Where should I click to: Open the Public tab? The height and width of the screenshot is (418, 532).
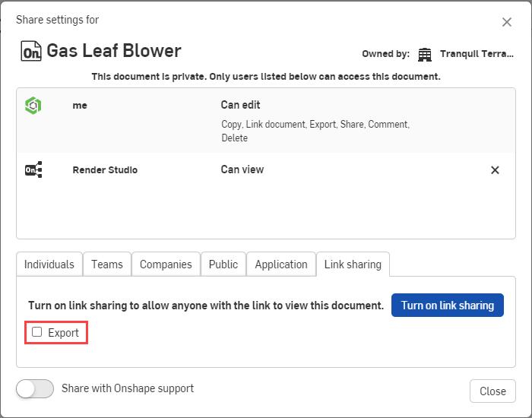223,264
